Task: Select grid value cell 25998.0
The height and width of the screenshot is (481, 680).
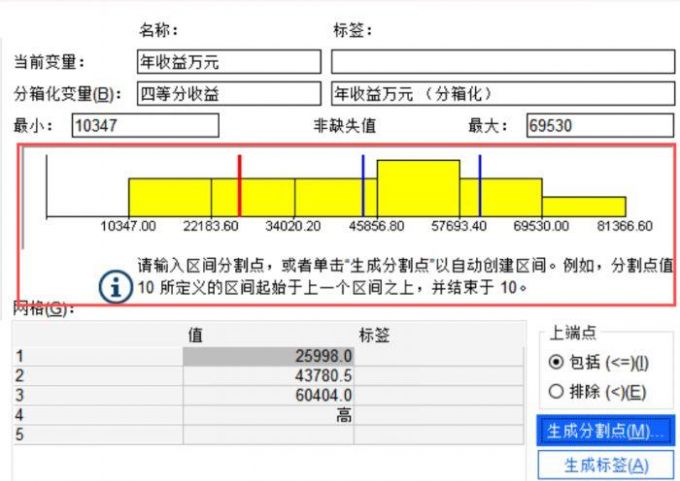Action: pos(268,356)
